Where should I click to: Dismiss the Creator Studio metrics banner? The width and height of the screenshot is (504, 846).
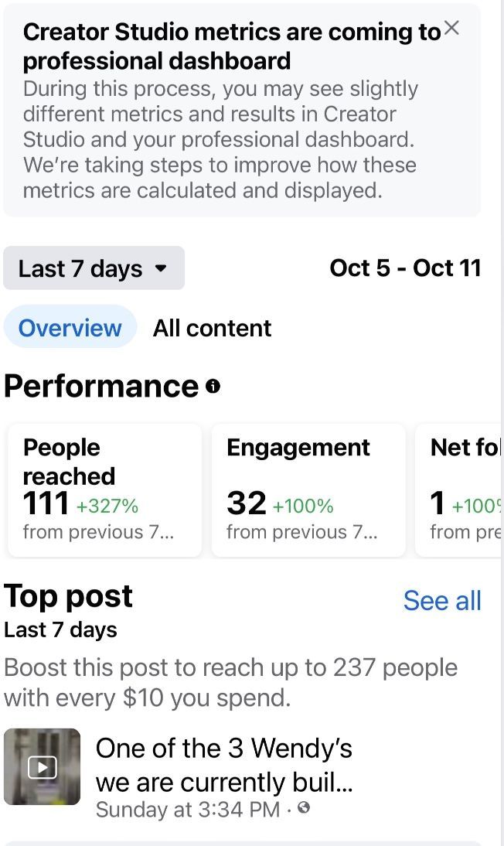(x=451, y=29)
